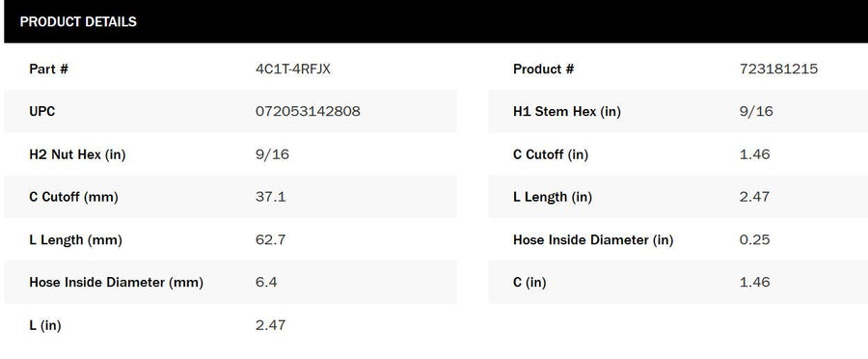Viewport: 868px width, 359px height.
Task: Select the L (in) value 2.47
Action: click(271, 325)
